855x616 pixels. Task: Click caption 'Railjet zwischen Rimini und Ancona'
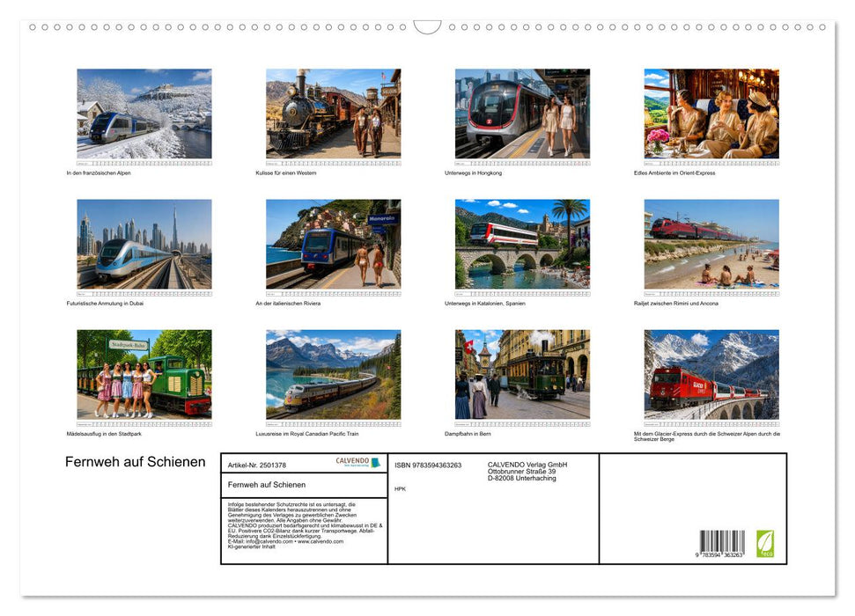tap(676, 303)
